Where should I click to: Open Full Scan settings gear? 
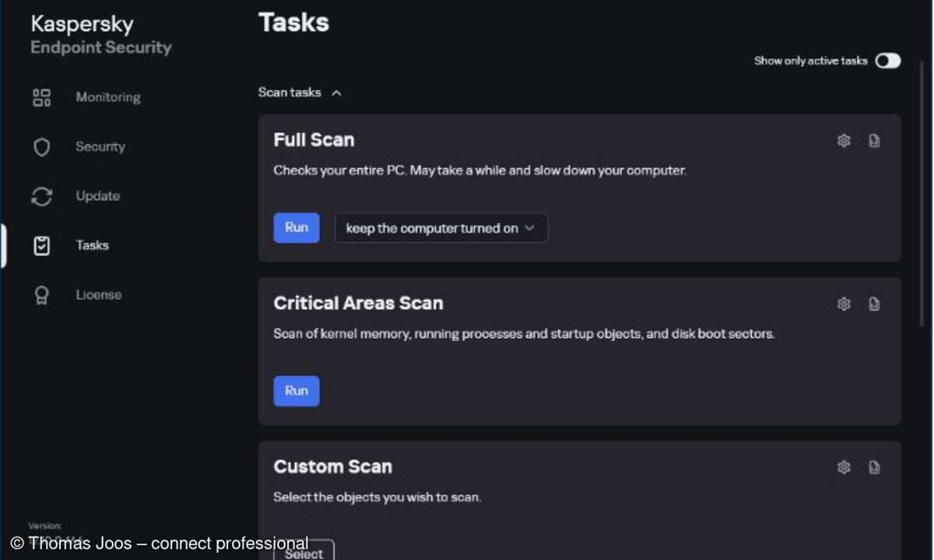click(844, 141)
